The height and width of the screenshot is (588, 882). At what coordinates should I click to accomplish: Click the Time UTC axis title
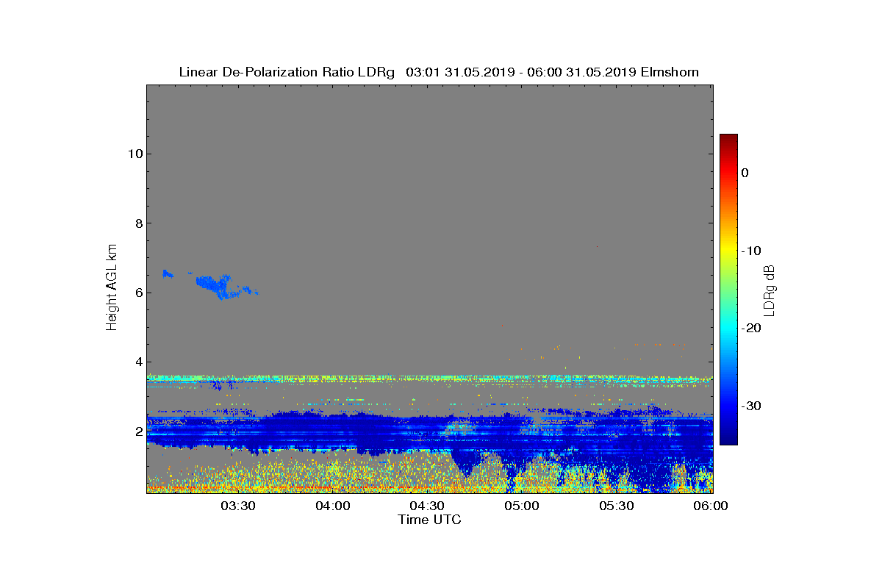[430, 520]
